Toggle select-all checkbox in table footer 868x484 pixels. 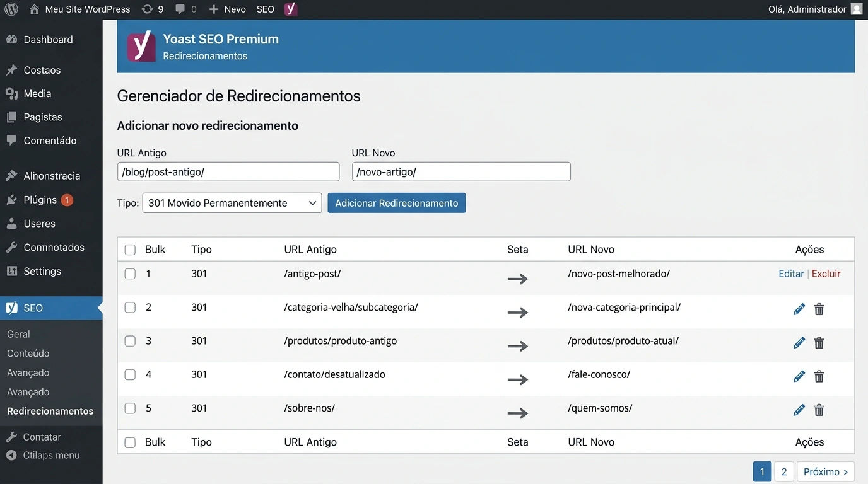[130, 442]
